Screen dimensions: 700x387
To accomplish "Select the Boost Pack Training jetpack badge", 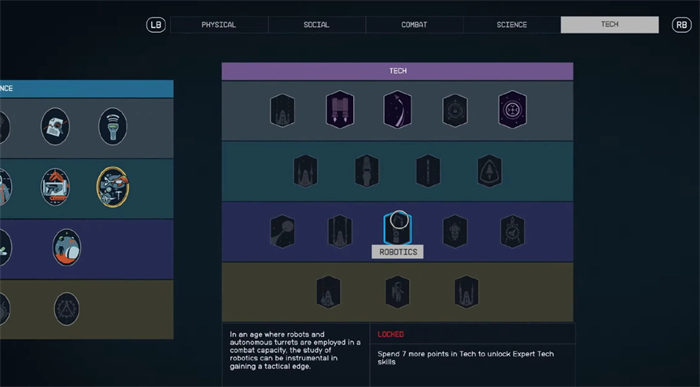I will click(340, 109).
